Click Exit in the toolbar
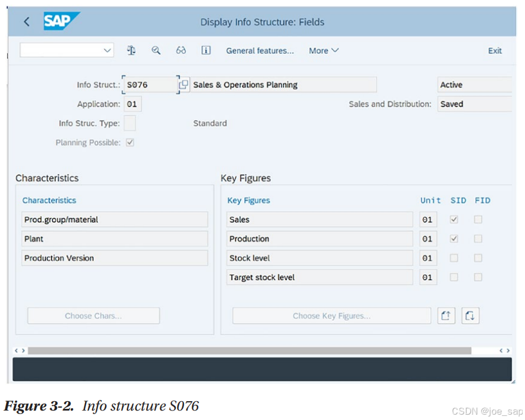Viewport: 525px width, 420px height. pyautogui.click(x=494, y=51)
